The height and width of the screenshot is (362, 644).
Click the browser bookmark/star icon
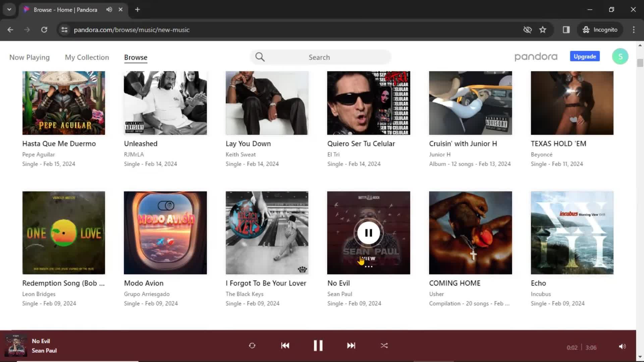(x=543, y=29)
